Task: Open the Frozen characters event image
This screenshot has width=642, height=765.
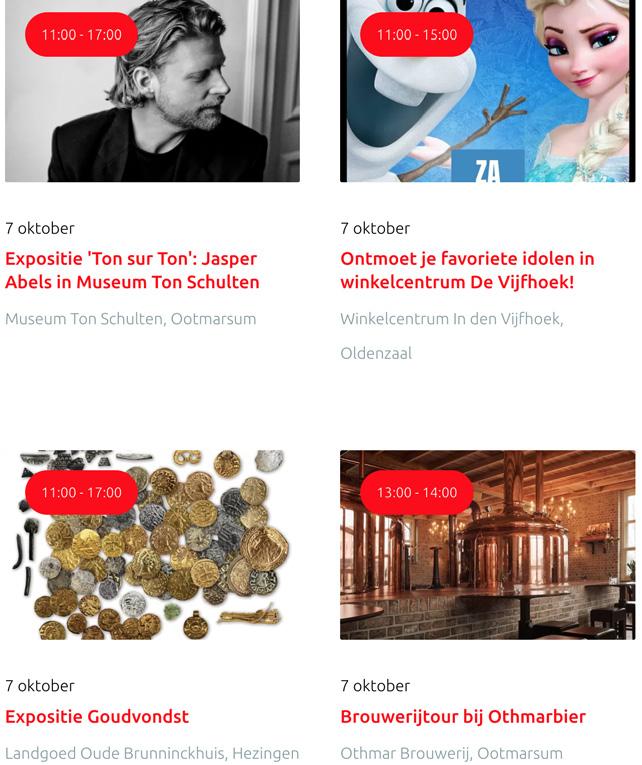Action: pos(488,91)
